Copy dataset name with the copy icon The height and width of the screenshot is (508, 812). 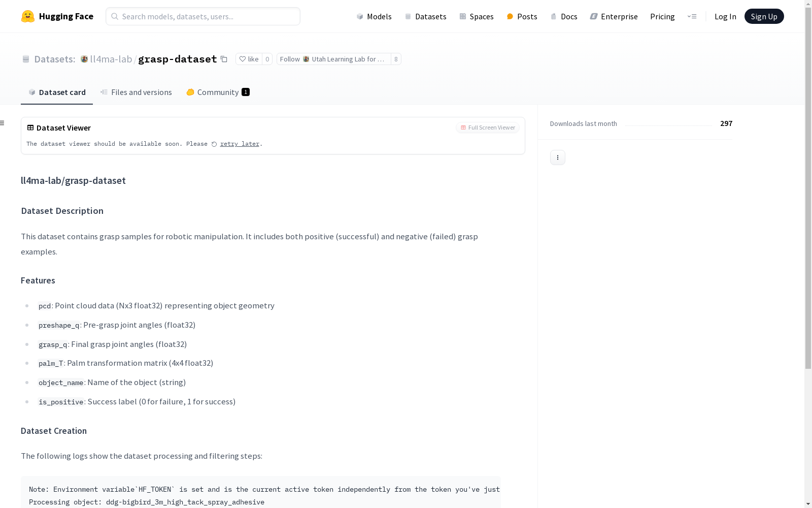tap(224, 59)
